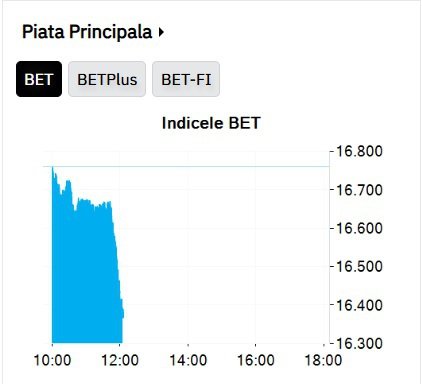
Task: Click the chart's latest data point near 12:00
Action: coord(123,313)
